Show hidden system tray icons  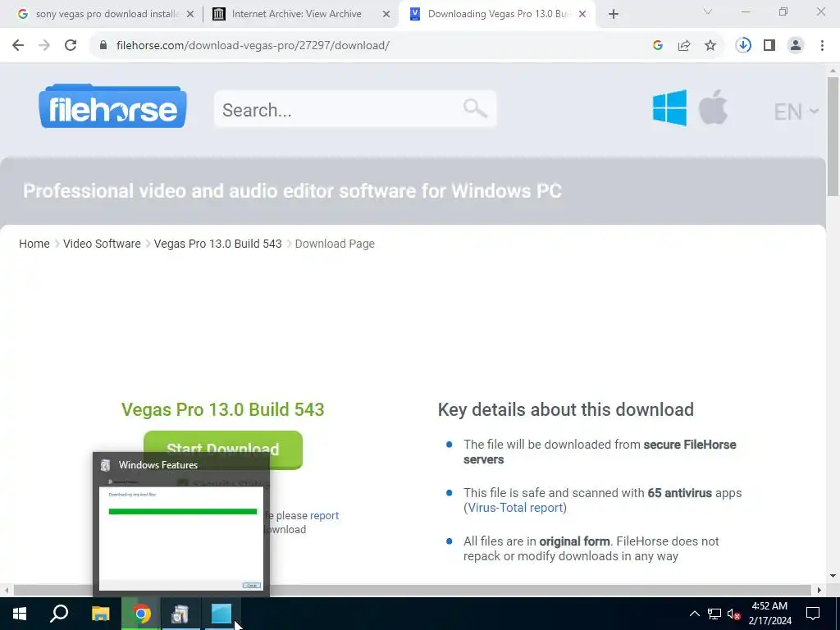click(694, 614)
